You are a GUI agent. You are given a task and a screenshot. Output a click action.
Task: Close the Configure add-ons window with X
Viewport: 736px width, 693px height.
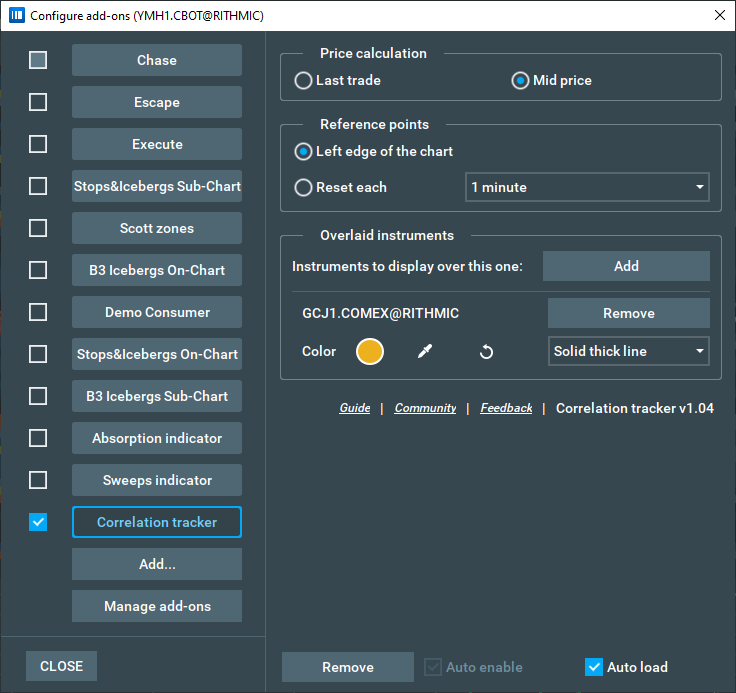click(719, 15)
